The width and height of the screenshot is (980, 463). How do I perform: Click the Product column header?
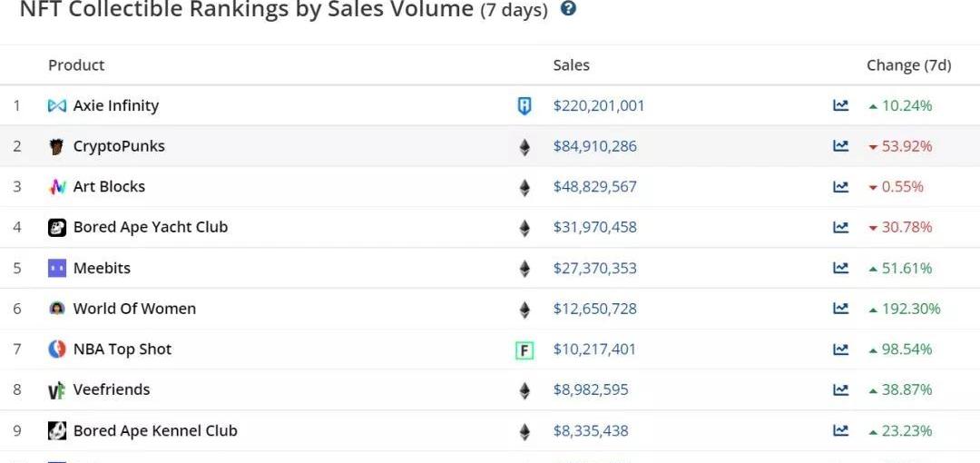click(x=76, y=65)
